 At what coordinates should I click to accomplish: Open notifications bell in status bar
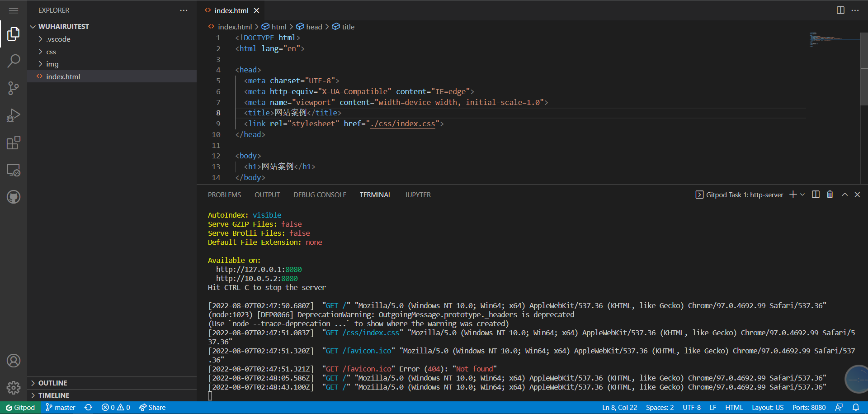(x=856, y=407)
